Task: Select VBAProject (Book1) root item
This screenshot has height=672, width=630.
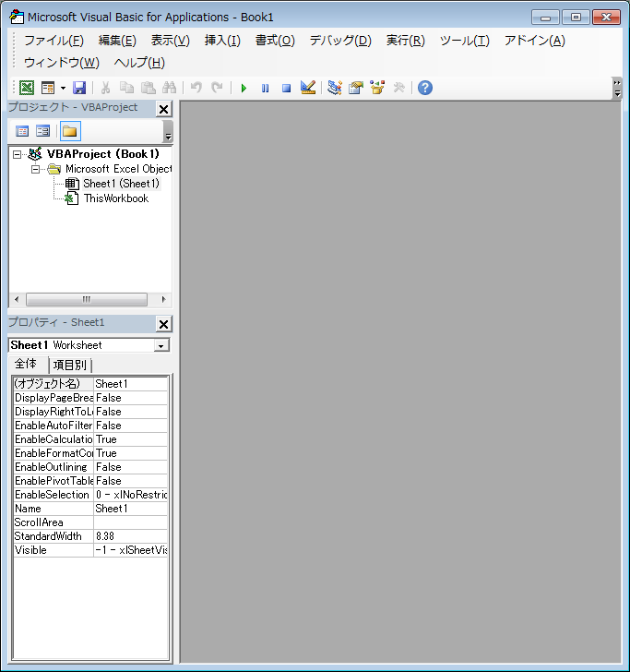Action: 102,154
